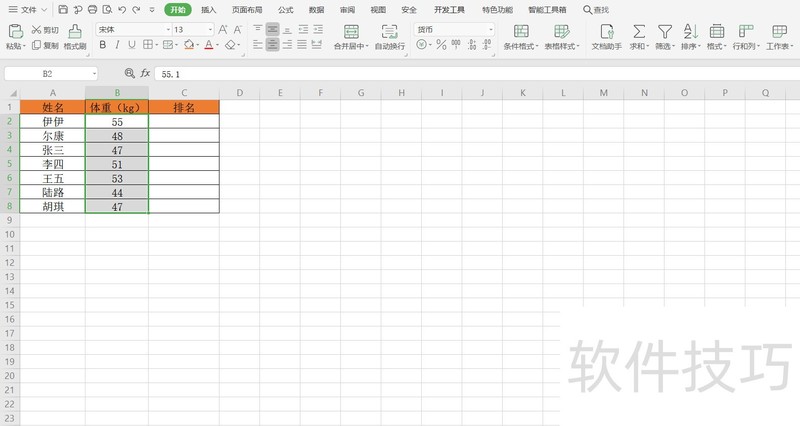Toggle horizontal center alignment
Image resolution: width=800 pixels, height=426 pixels.
tap(272, 45)
